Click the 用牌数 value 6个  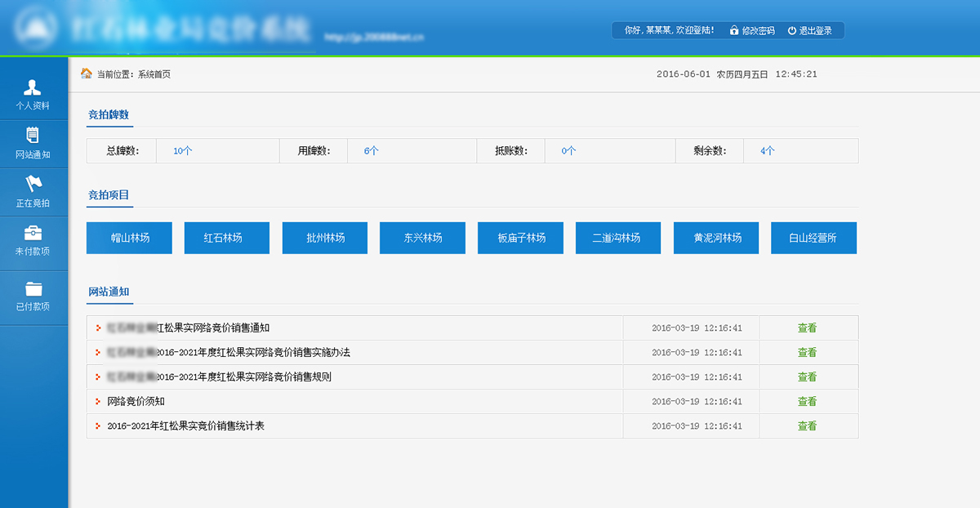[x=371, y=151]
